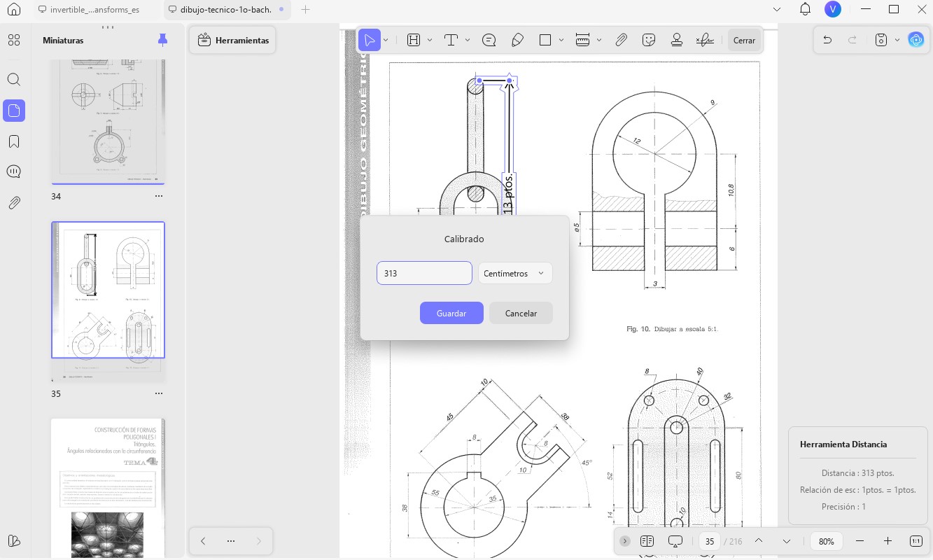Screen dimensions: 933x560
Task: Zoom in with plus button
Action: coord(888,541)
